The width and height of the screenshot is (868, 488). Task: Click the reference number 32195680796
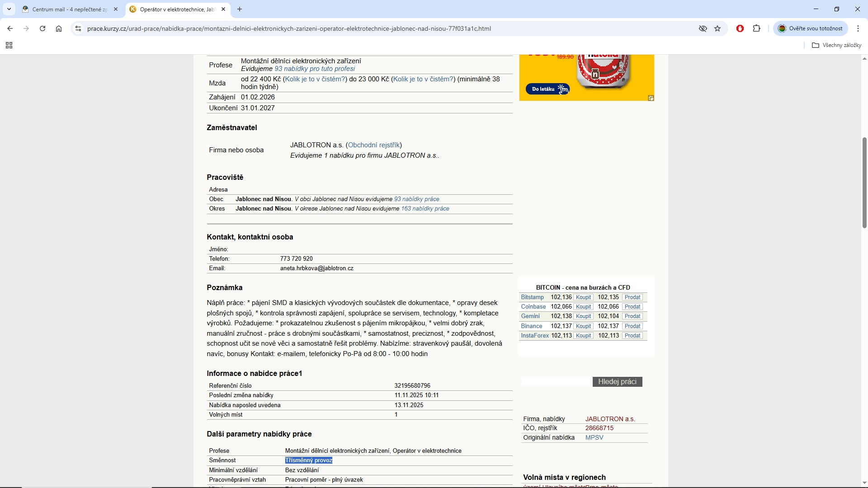[x=412, y=386]
